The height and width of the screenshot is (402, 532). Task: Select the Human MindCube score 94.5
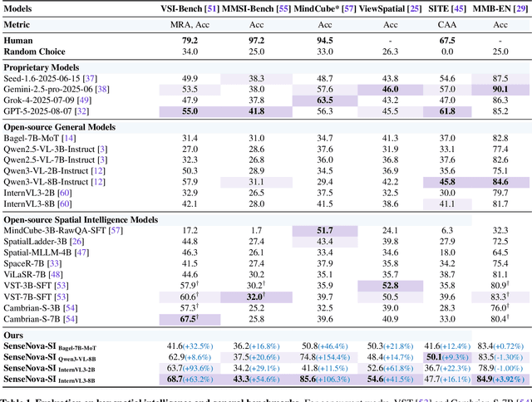325,41
